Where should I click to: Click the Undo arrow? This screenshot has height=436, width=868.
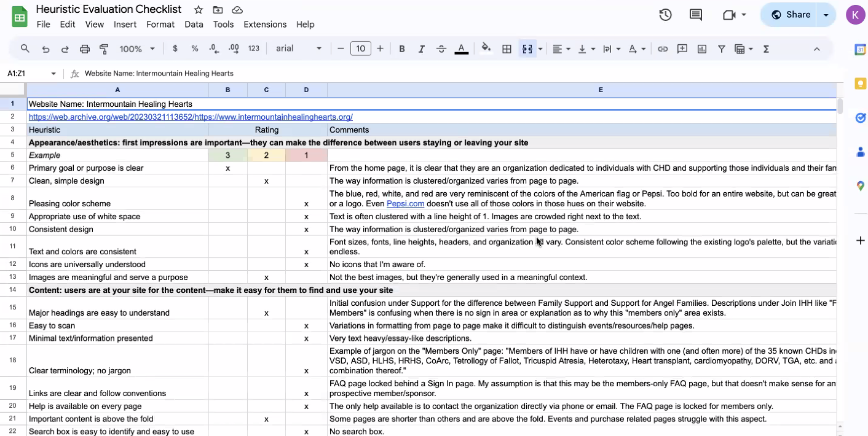click(x=45, y=49)
